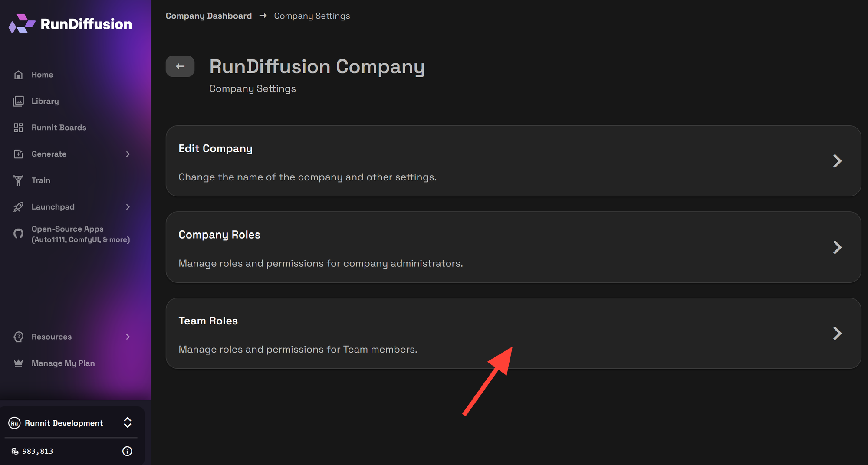Click the Train icon in sidebar
Viewport: 868px width, 465px height.
18,180
